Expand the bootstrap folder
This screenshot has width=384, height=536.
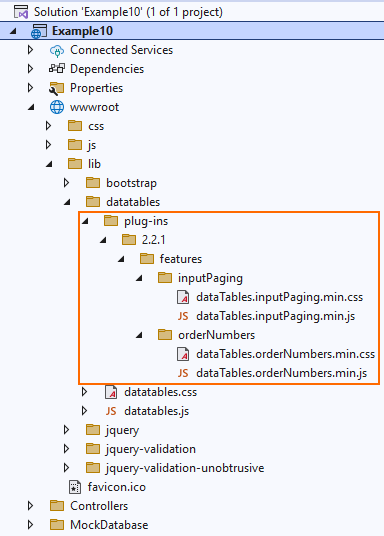click(67, 183)
